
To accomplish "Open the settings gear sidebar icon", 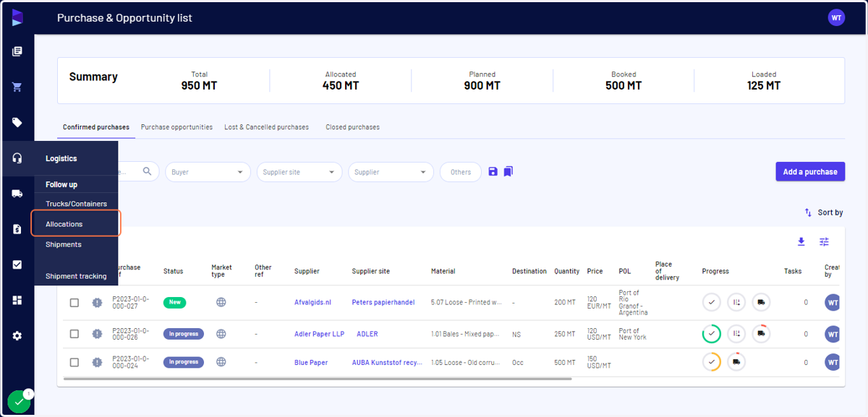I will pos(17,335).
